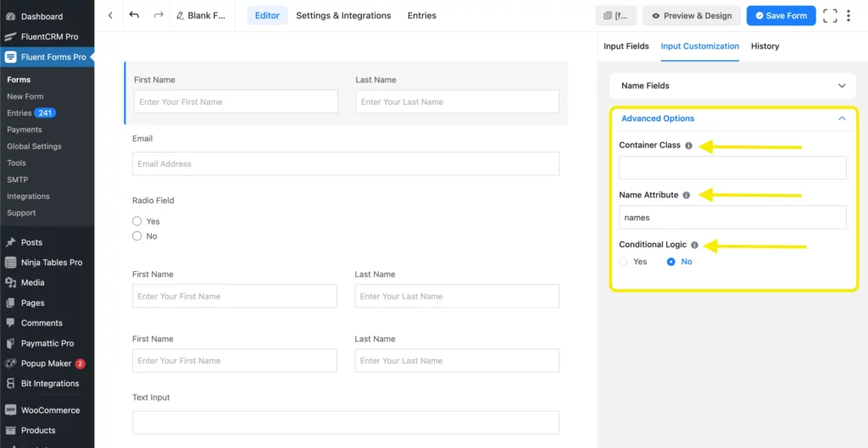Image resolution: width=868 pixels, height=448 pixels.
Task: Choose No in the Radio Field
Action: point(136,236)
